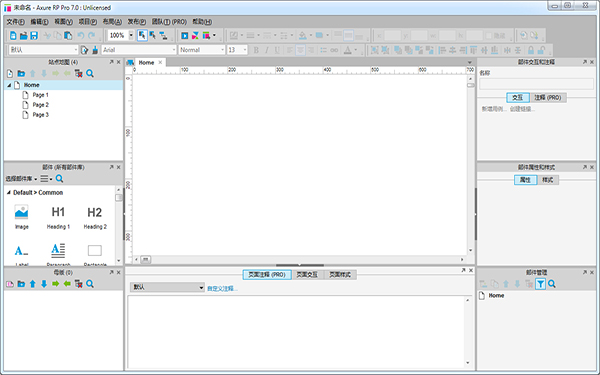Collapse the Default > Common section
This screenshot has width=600, height=375.
[x=9, y=192]
